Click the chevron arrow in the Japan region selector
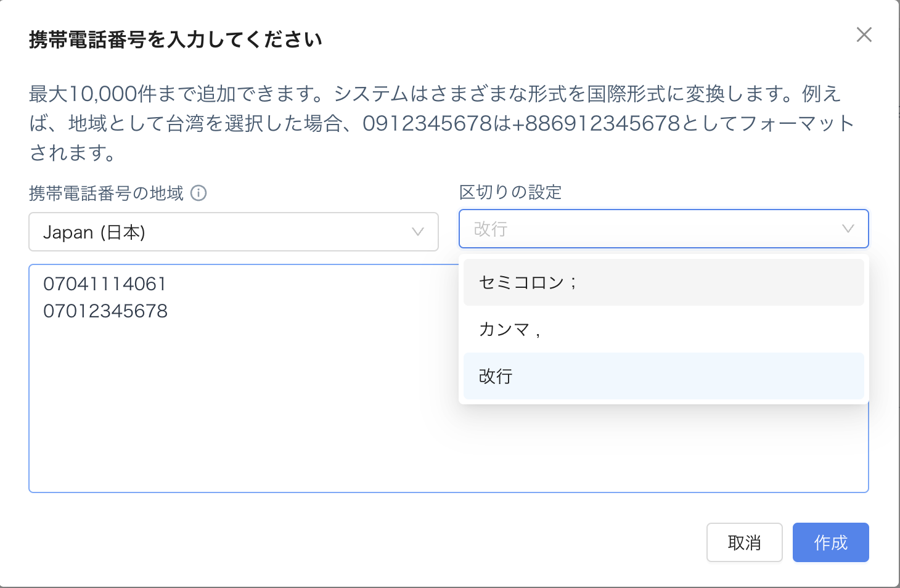Image resolution: width=900 pixels, height=588 pixels. [x=418, y=232]
